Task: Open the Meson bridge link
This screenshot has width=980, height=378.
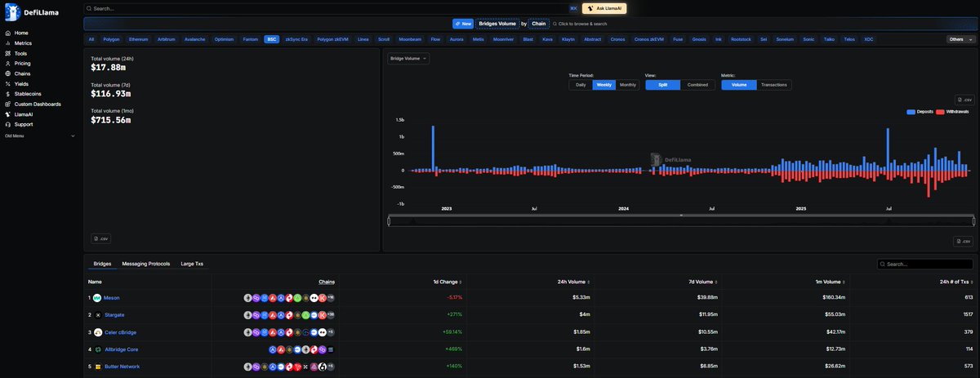Action: [x=112, y=298]
